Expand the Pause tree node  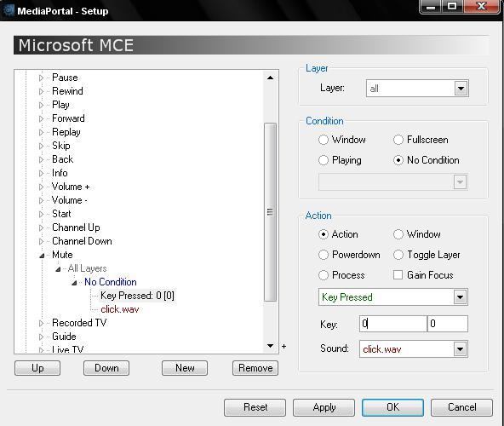[41, 78]
